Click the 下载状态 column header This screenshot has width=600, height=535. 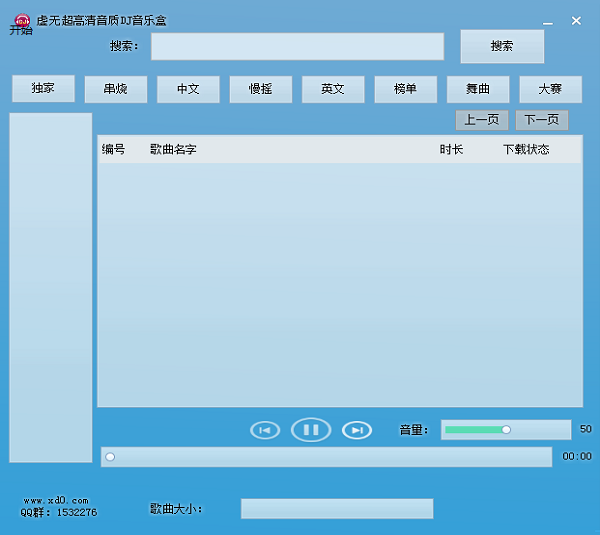[526, 149]
